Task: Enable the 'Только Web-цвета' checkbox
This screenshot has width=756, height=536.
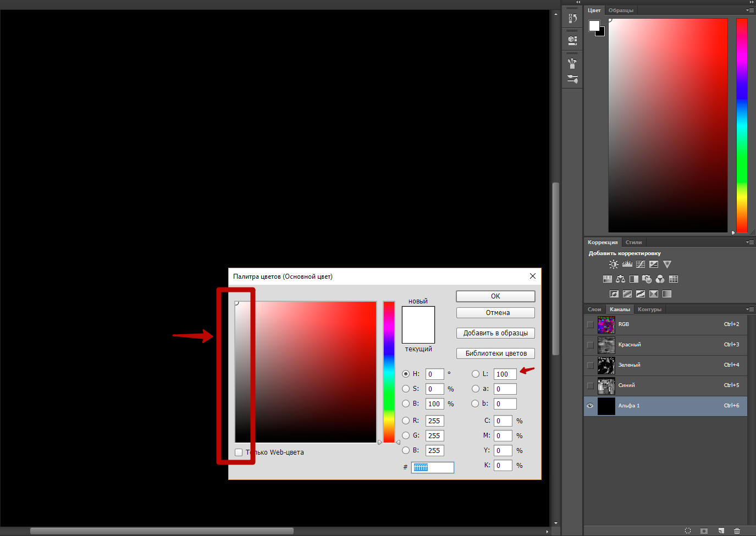Action: click(238, 452)
